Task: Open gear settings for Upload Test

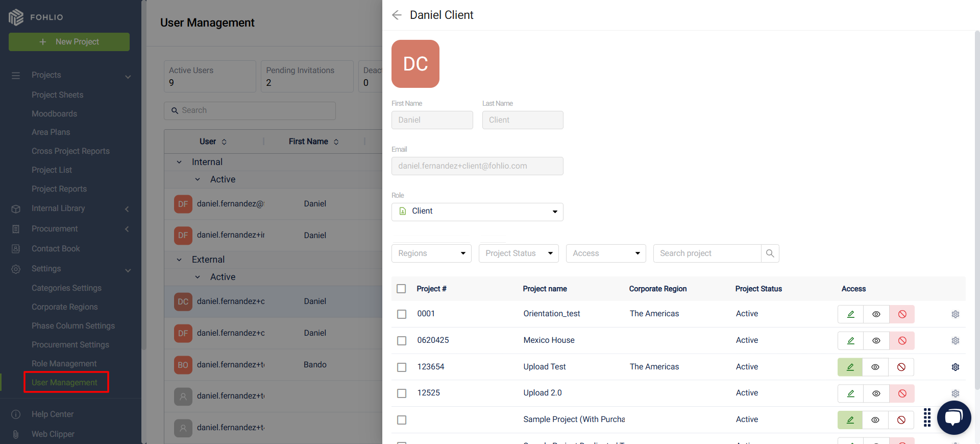Action: tap(955, 367)
